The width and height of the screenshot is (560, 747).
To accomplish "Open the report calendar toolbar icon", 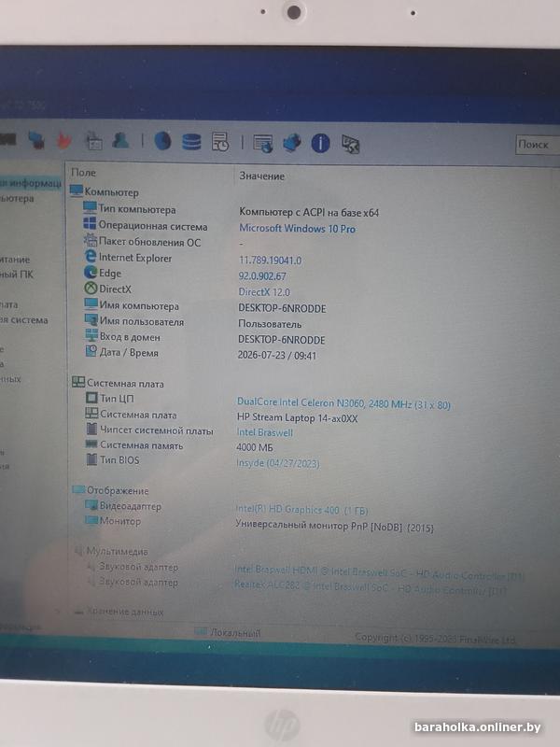I will 93,141.
